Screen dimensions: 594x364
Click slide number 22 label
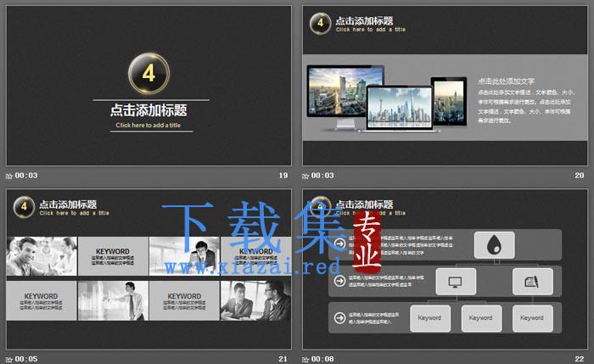pos(580,359)
